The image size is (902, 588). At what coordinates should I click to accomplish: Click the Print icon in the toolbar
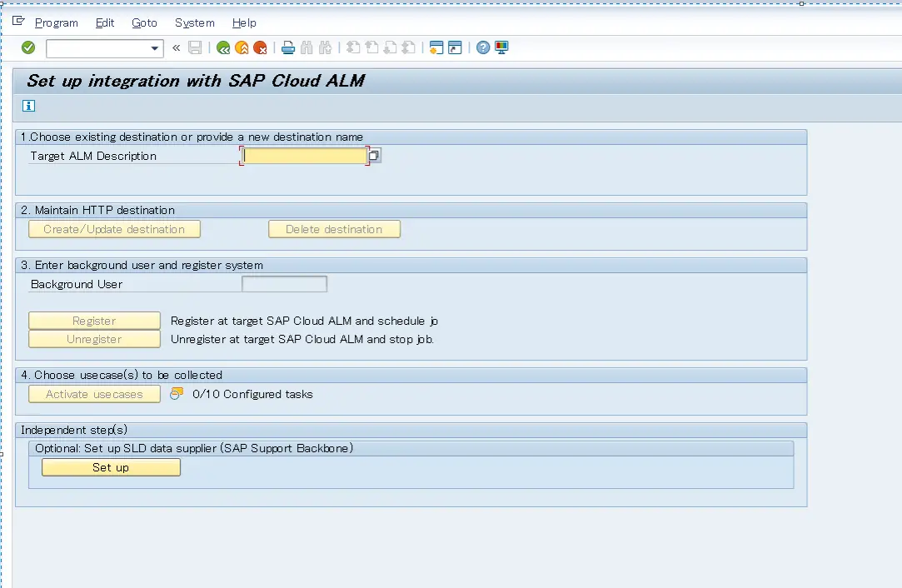[x=288, y=47]
